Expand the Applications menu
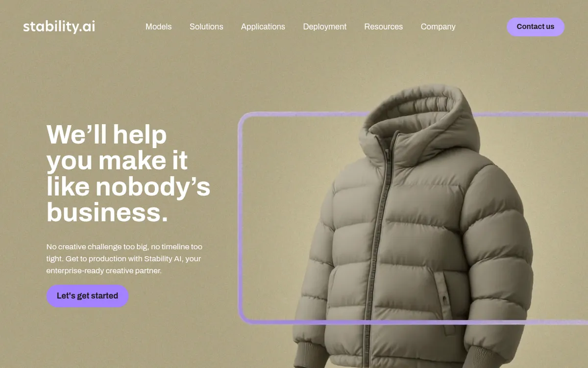 pyautogui.click(x=263, y=26)
